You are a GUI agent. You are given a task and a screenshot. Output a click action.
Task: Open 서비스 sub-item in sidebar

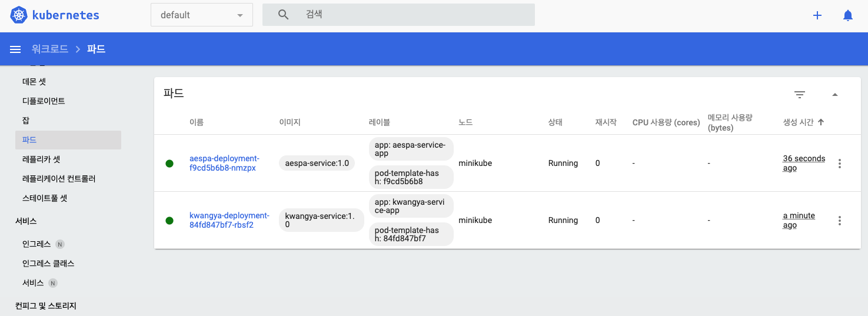(33, 283)
